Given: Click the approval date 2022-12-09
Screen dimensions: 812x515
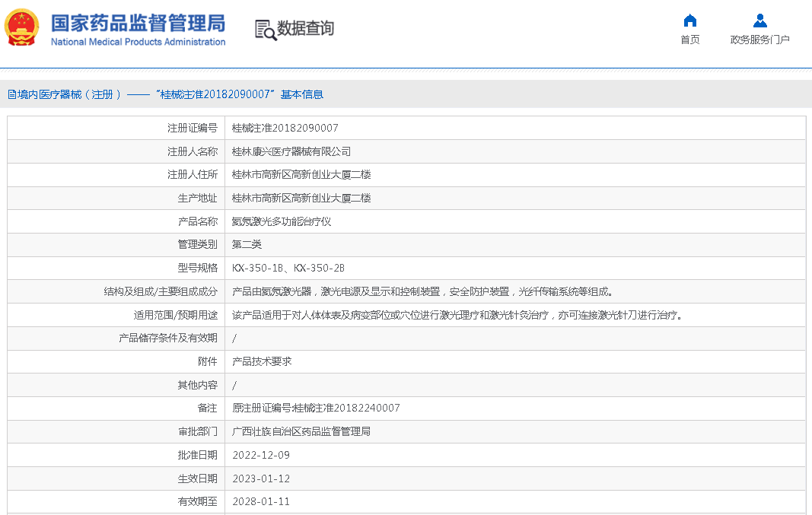Looking at the screenshot, I should (260, 455).
